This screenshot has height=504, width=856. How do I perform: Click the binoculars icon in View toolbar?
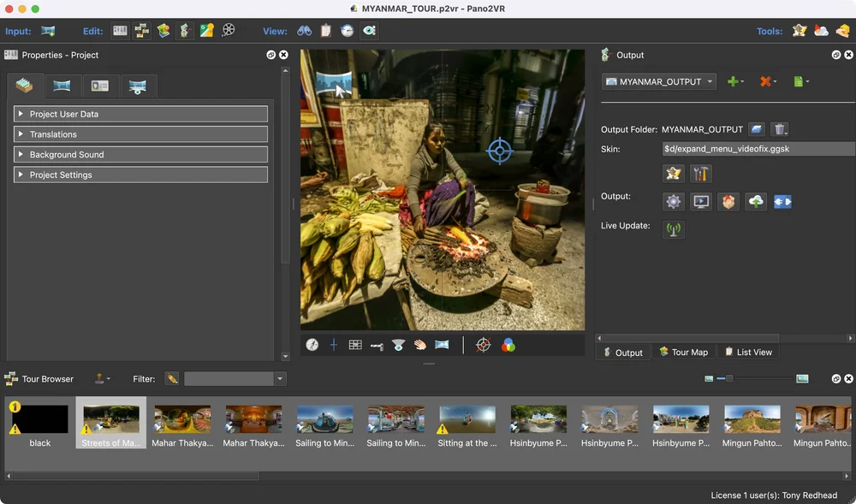click(304, 31)
